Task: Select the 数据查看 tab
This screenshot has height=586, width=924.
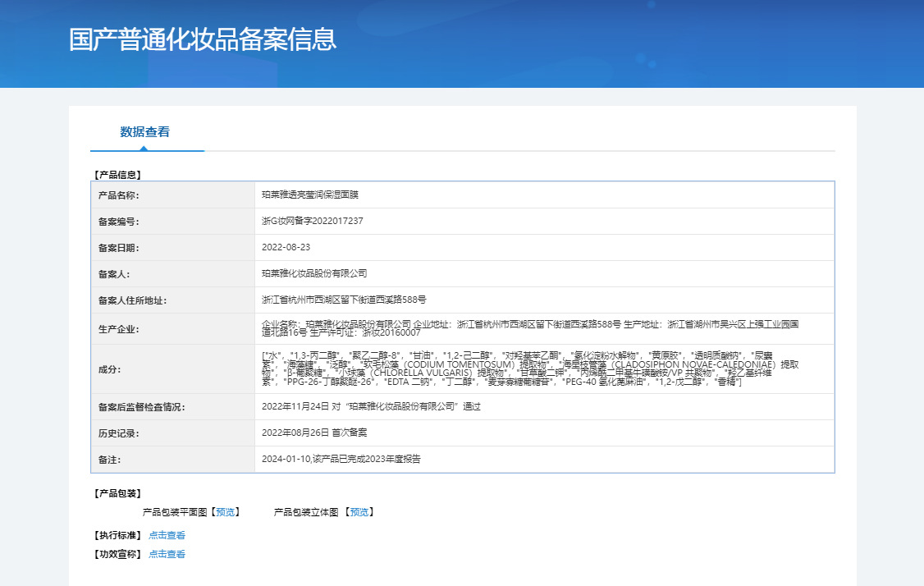Action: click(145, 132)
